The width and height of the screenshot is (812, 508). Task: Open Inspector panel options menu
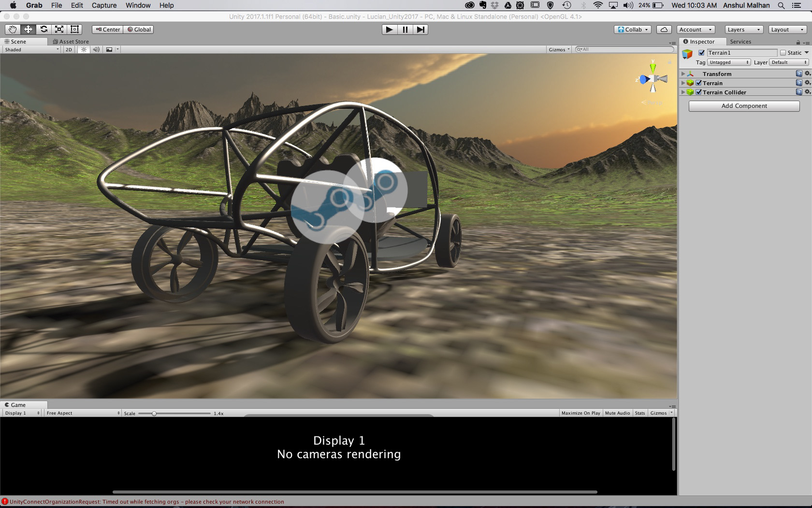coord(807,43)
